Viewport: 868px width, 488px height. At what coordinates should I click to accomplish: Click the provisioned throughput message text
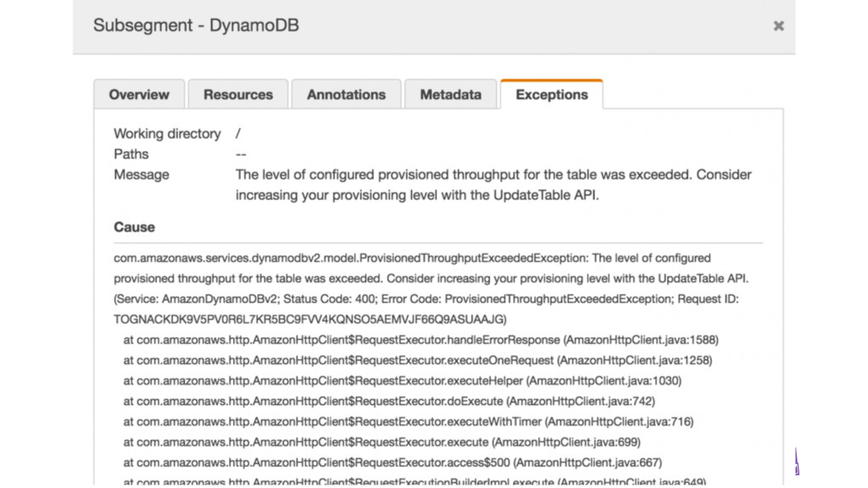point(493,185)
